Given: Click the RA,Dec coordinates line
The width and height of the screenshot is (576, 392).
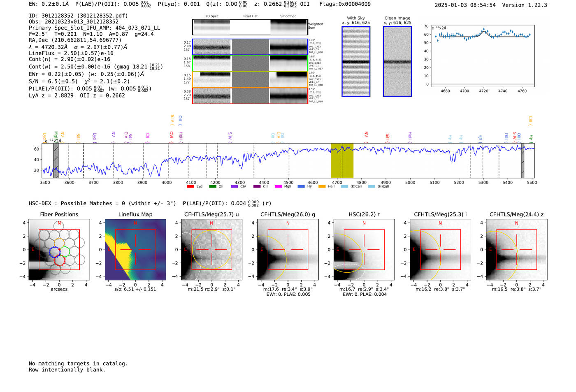Looking at the screenshot, I should pos(75,40).
